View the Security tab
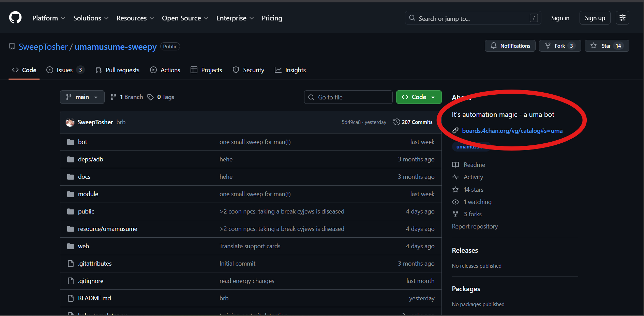Image resolution: width=644 pixels, height=316 pixels. (249, 70)
